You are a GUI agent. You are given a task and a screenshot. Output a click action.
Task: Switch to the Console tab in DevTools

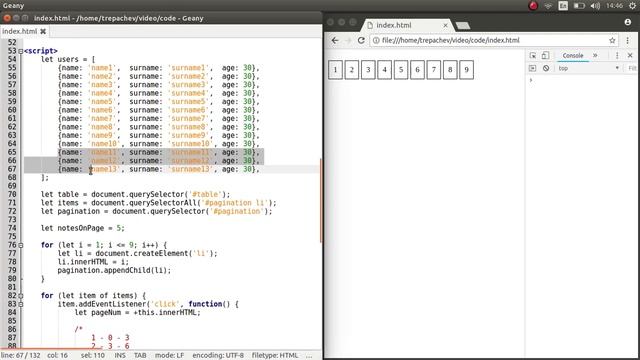click(573, 56)
